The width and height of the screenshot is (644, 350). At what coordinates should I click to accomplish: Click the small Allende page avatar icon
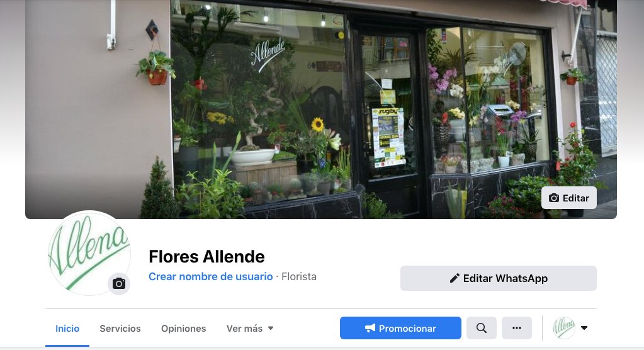coord(564,328)
